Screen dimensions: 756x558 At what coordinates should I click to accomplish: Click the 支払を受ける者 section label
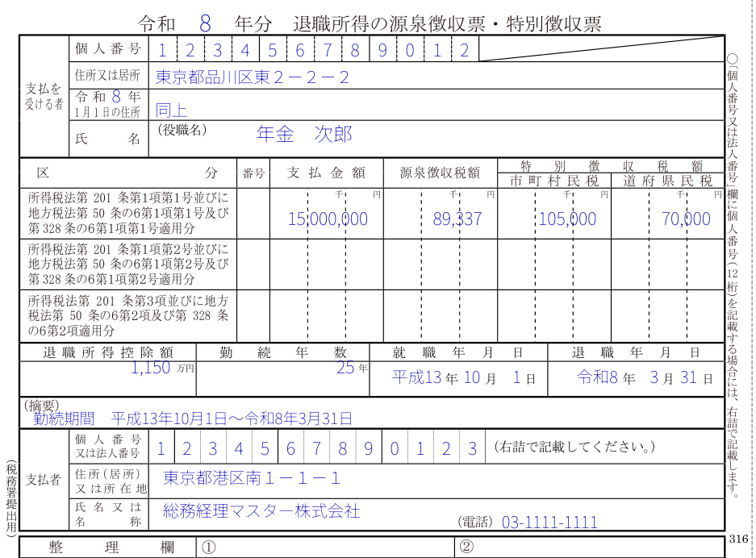(44, 96)
